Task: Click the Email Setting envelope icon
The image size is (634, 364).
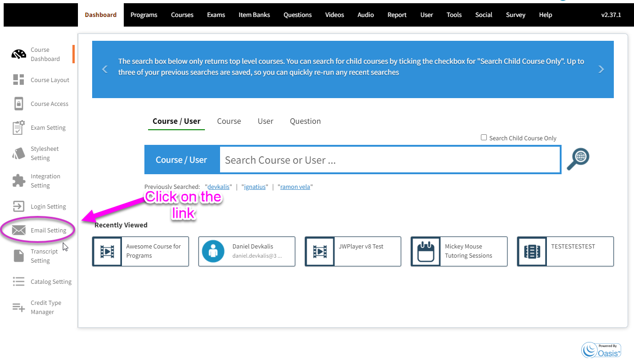Action: coord(19,230)
